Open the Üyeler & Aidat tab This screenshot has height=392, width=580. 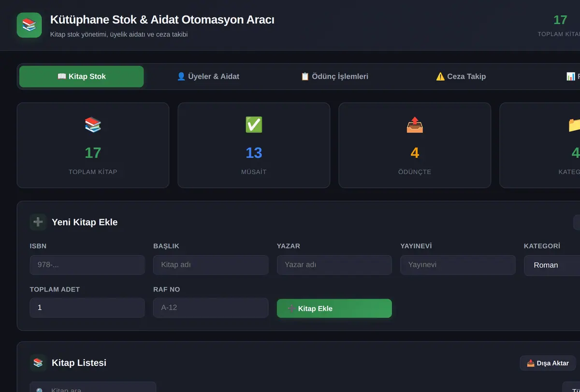(x=208, y=76)
